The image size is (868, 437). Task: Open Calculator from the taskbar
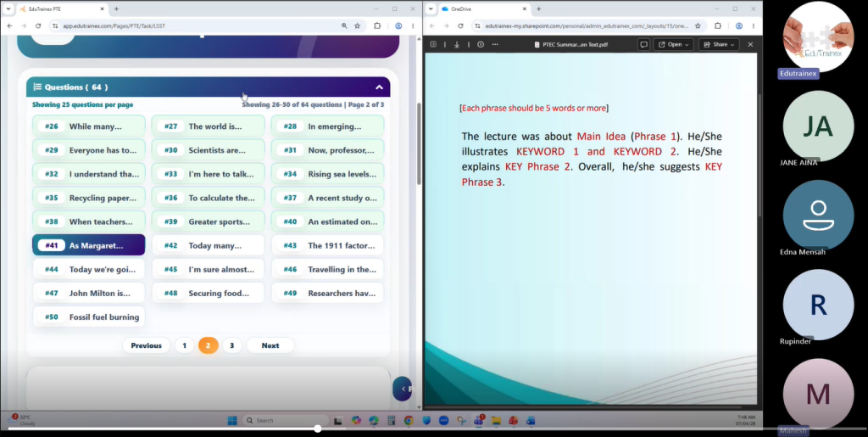(x=392, y=420)
